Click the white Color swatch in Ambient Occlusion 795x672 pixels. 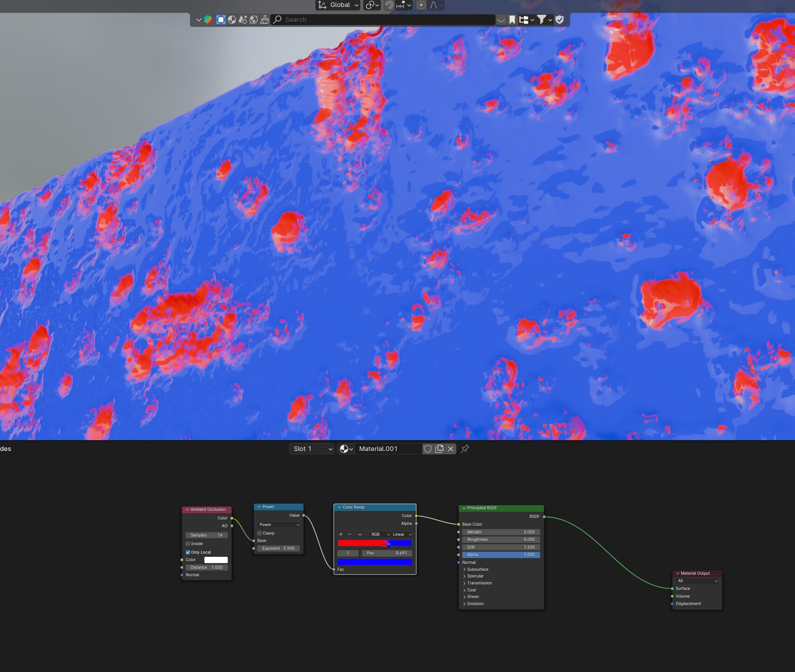click(x=216, y=560)
